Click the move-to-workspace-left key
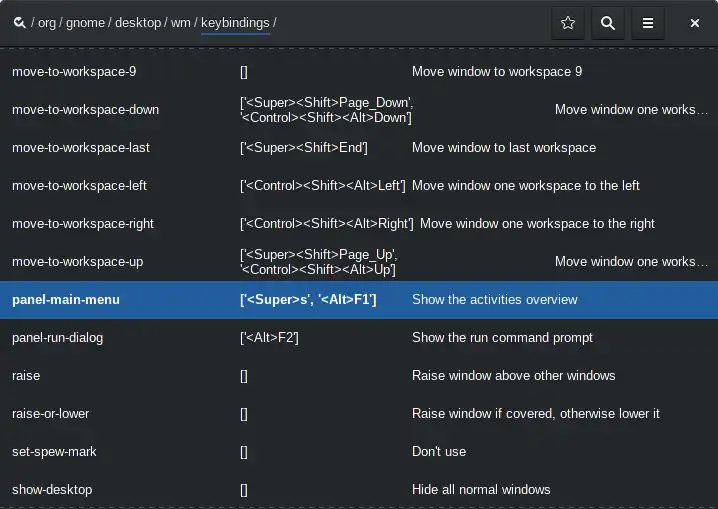718x509 pixels. (359, 186)
